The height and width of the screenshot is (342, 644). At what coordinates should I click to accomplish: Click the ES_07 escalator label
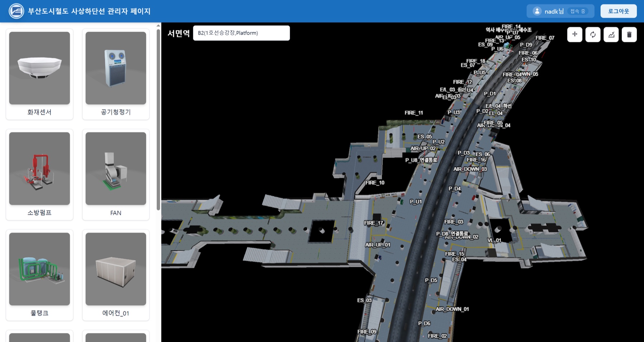(468, 65)
